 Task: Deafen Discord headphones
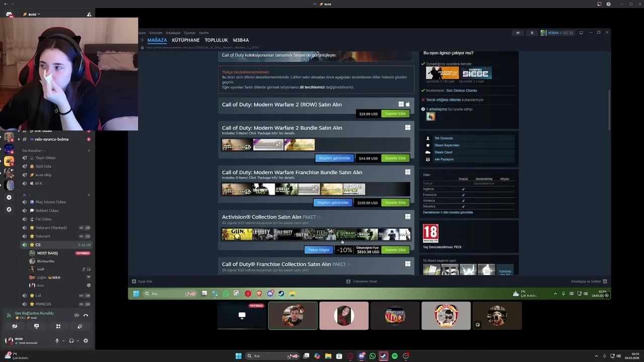(71, 341)
